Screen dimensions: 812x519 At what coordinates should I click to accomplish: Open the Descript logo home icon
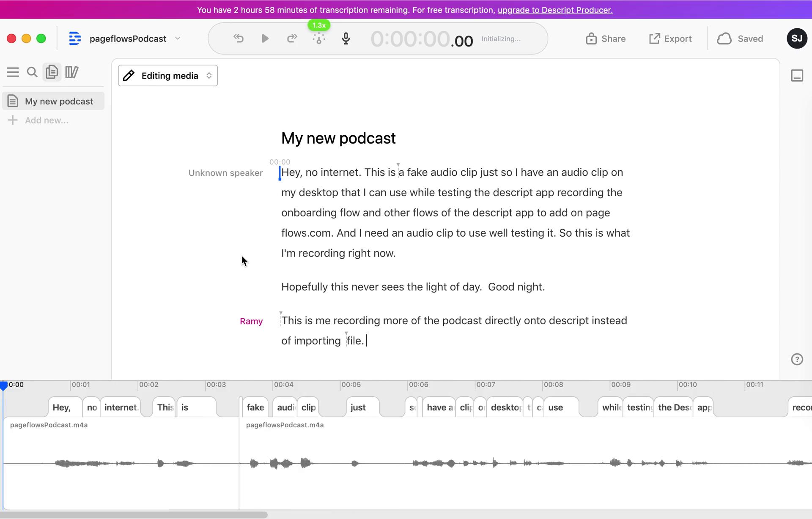[75, 38]
